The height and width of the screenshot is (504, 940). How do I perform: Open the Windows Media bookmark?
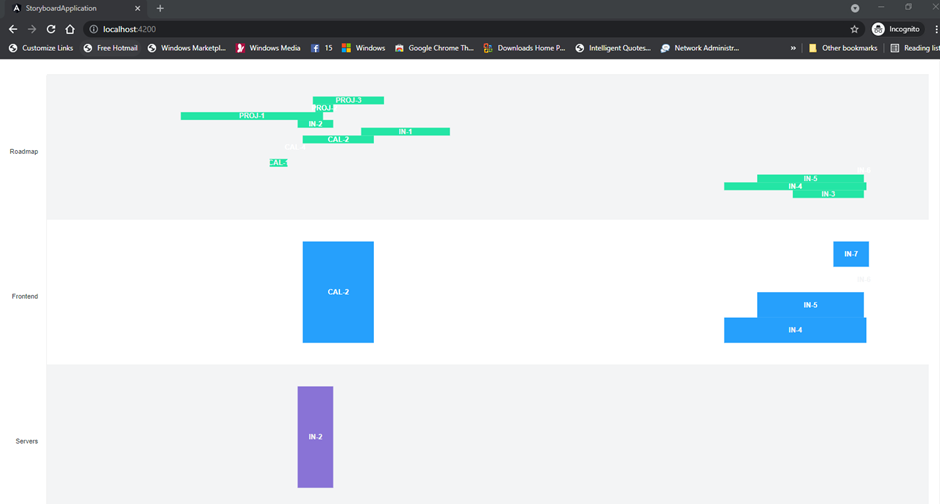(x=268, y=48)
